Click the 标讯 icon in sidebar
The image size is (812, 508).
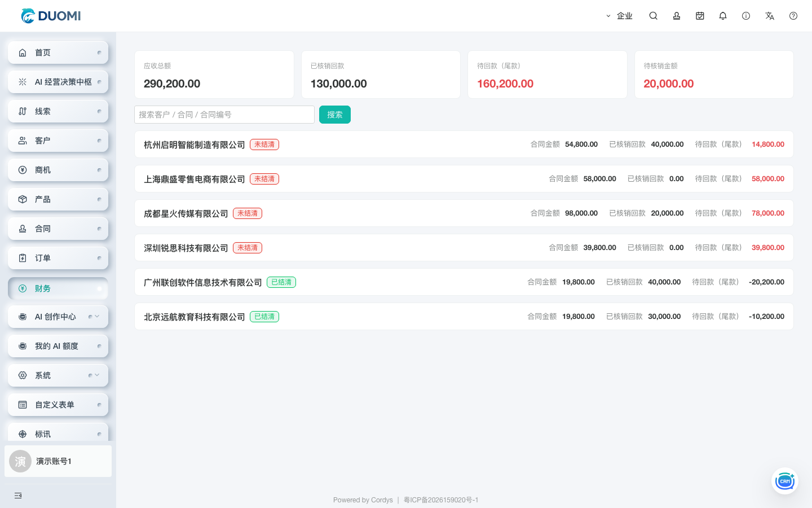click(23, 434)
